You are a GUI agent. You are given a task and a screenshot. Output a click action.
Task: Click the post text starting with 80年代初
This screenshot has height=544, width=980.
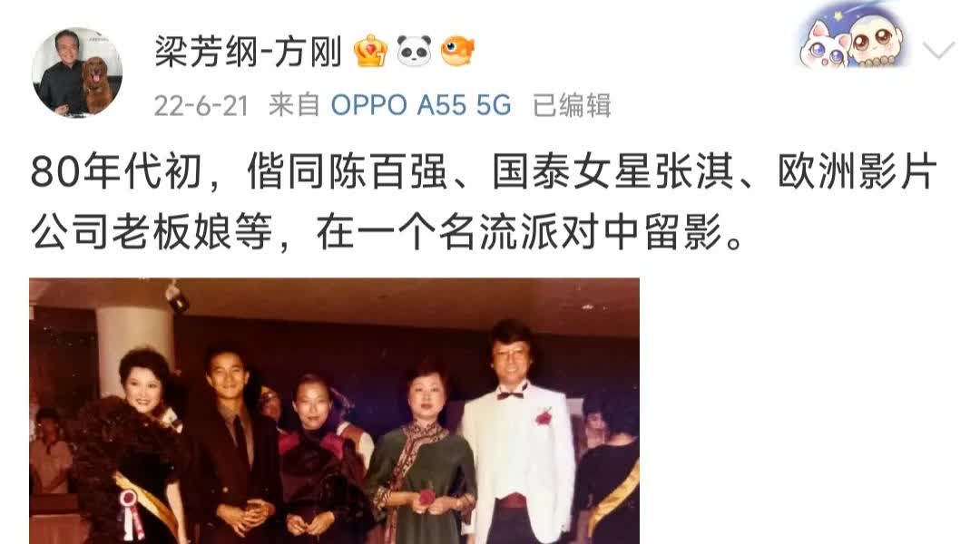pos(483,201)
